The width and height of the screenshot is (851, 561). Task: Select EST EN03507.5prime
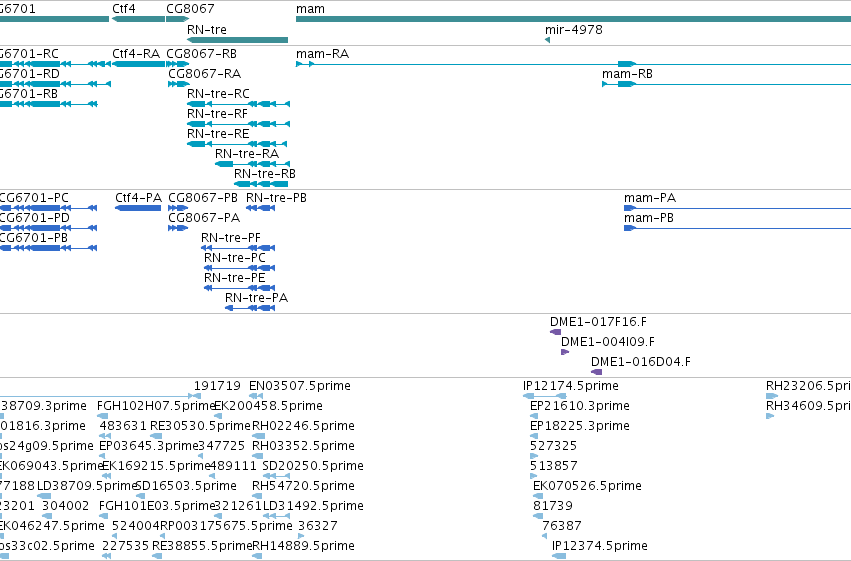(300, 386)
